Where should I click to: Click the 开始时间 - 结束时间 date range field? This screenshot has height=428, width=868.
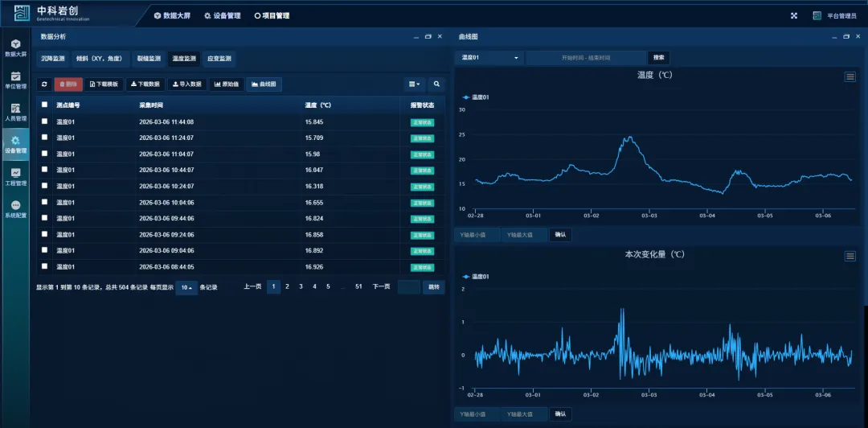click(x=586, y=58)
